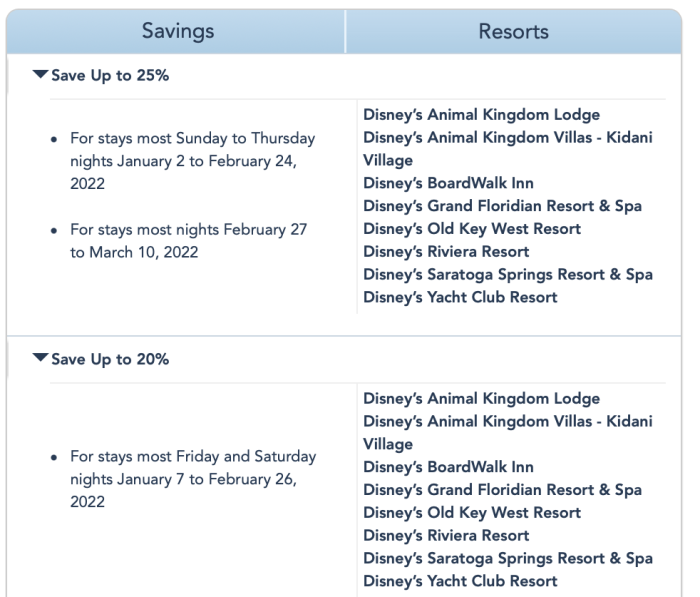This screenshot has height=597, width=700.
Task: Open Grand Floridian Resort & Spa, 20% list
Action: (502, 490)
